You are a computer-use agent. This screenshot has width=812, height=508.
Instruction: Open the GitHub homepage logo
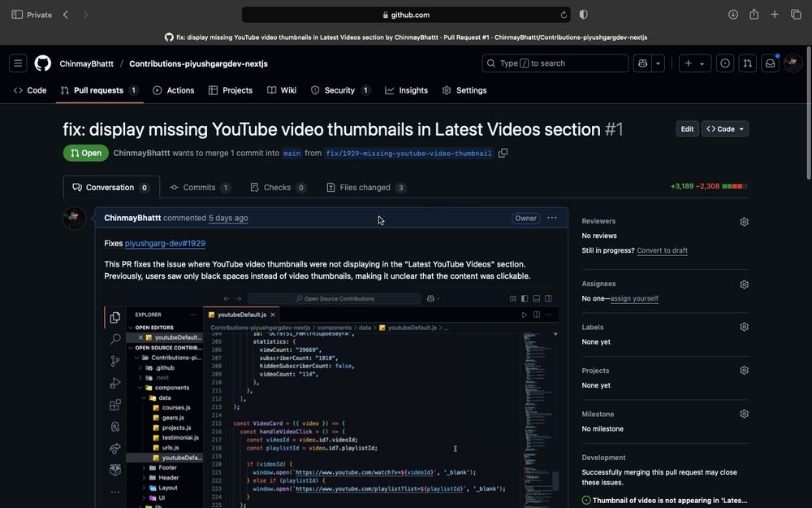click(42, 63)
